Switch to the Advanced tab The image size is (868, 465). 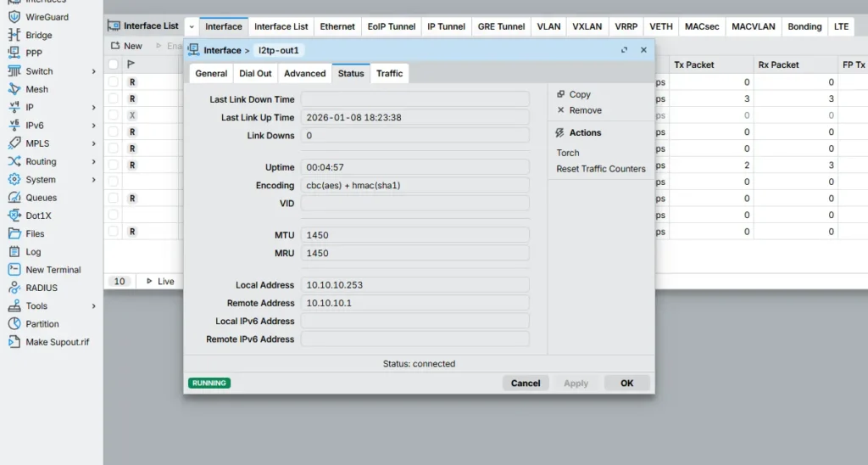click(304, 73)
